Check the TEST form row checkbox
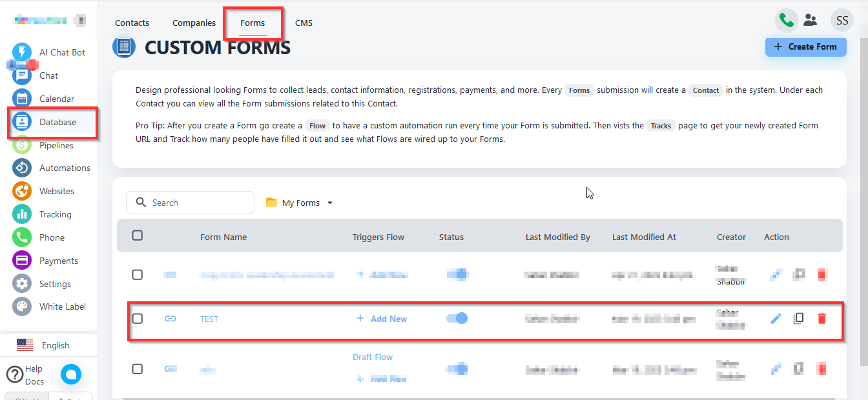This screenshot has width=868, height=400. point(138,319)
